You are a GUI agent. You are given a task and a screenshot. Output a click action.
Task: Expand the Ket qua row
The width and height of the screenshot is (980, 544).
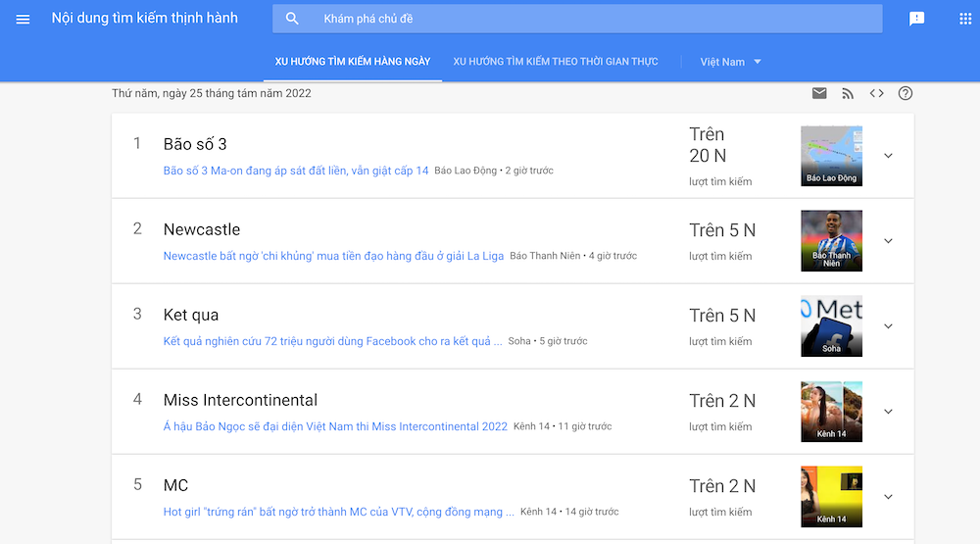pos(888,326)
